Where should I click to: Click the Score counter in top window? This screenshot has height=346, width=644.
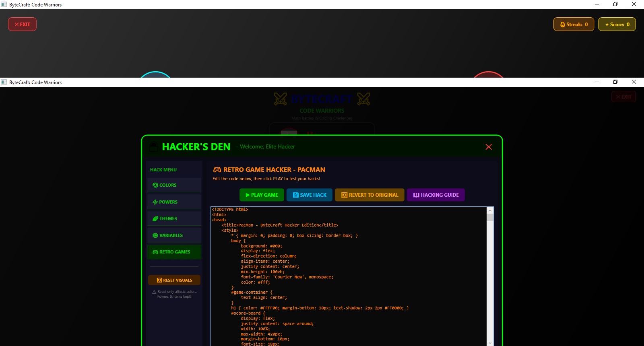coord(617,24)
